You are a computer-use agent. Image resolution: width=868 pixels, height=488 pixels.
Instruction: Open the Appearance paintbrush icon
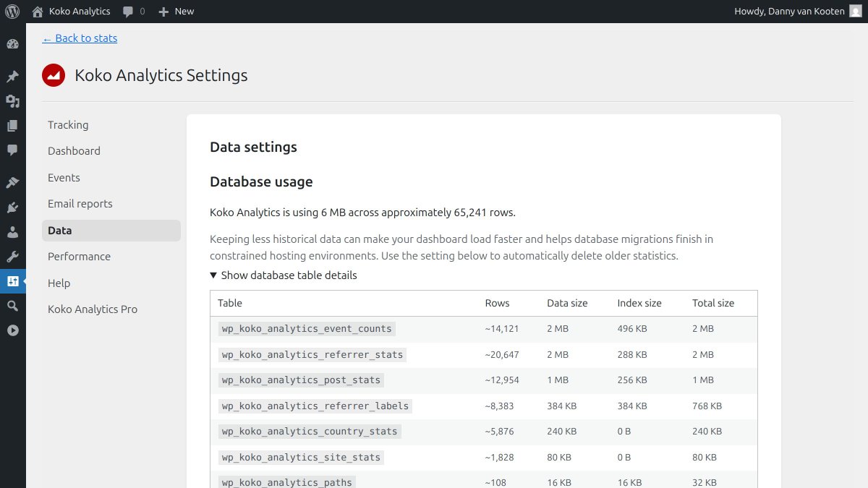pyautogui.click(x=12, y=183)
